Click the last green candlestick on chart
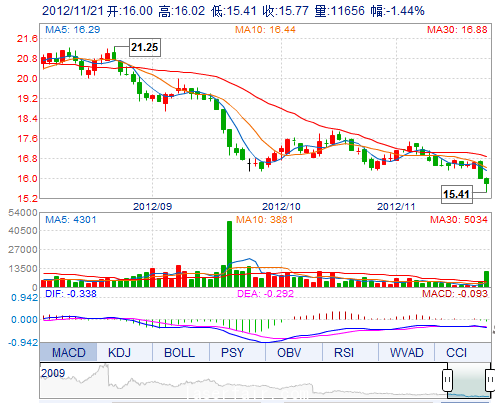Viewport: 495px width, 403px height. pos(486,181)
